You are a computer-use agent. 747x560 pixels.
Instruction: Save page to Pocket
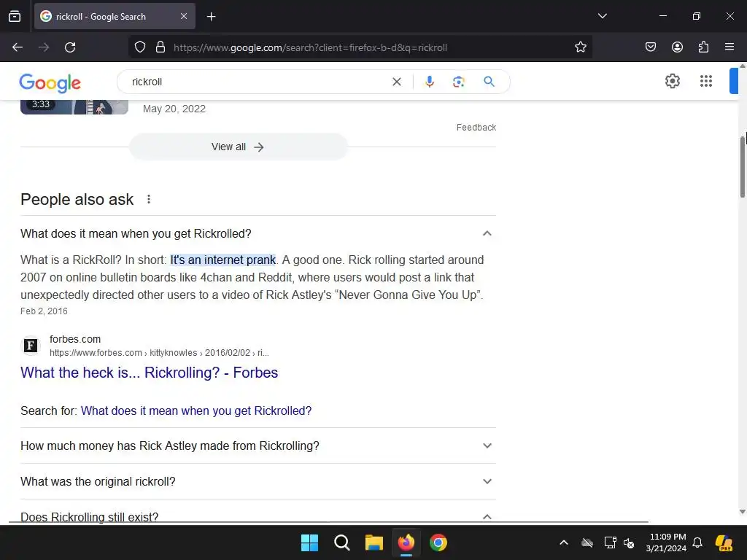pos(650,47)
